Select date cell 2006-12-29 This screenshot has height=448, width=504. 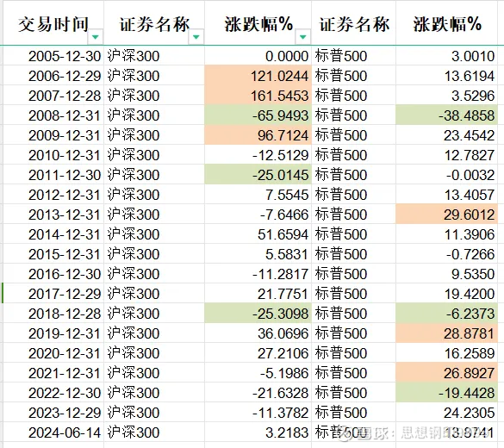coord(53,76)
